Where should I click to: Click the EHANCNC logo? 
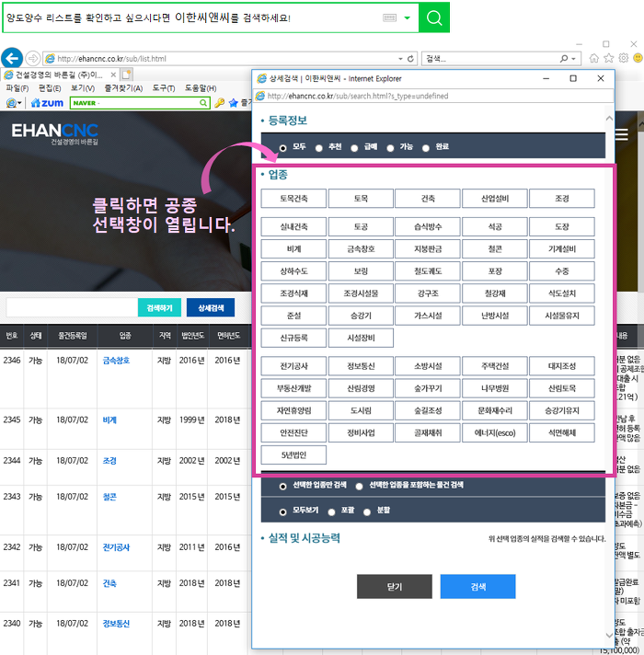click(54, 133)
